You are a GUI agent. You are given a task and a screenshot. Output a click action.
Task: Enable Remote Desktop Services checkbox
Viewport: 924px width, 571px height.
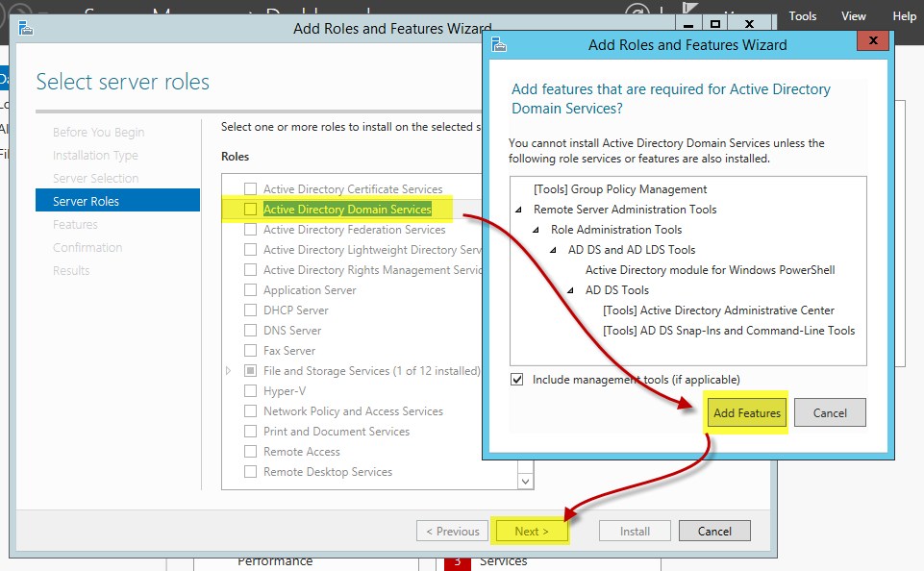[250, 471]
